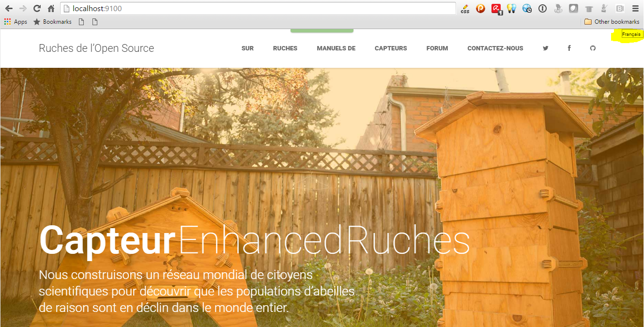This screenshot has height=327, width=644.
Task: Open the Facebook icon link in the navbar
Action: (569, 48)
